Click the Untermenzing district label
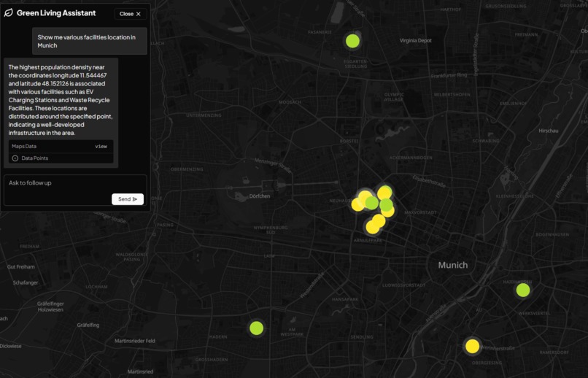 coord(204,115)
